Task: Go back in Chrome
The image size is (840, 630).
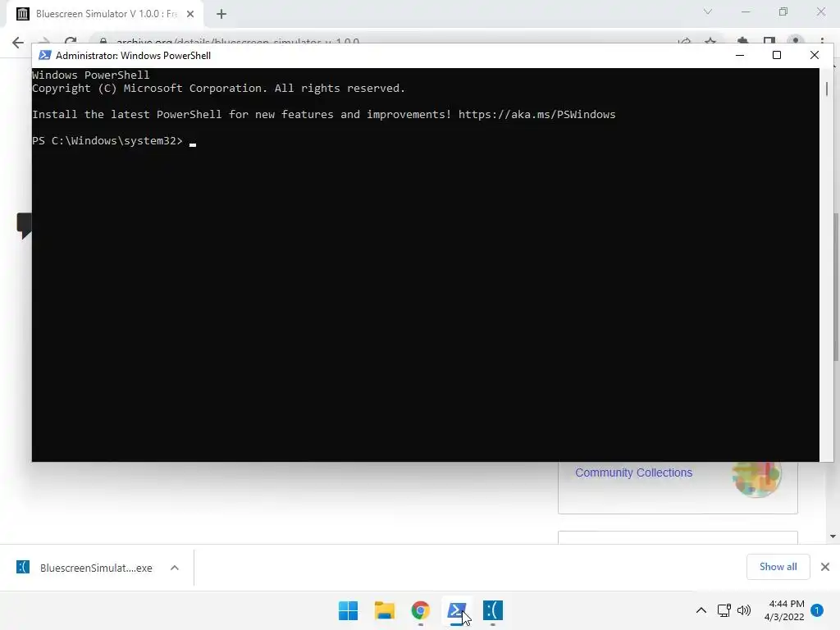Action: click(18, 43)
